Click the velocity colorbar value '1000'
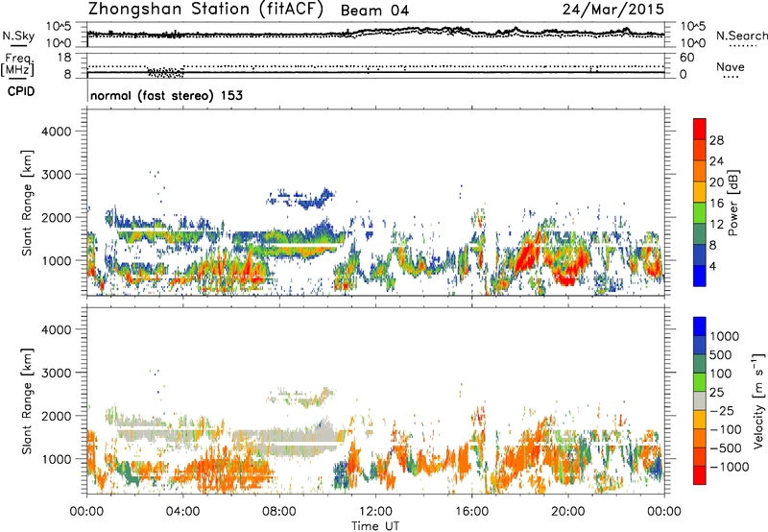768x532 pixels. pos(725,336)
